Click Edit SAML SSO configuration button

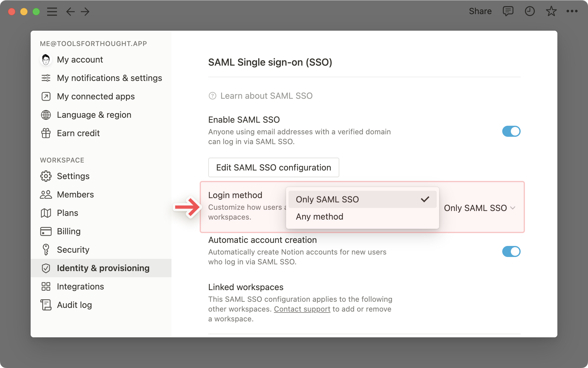click(x=273, y=167)
